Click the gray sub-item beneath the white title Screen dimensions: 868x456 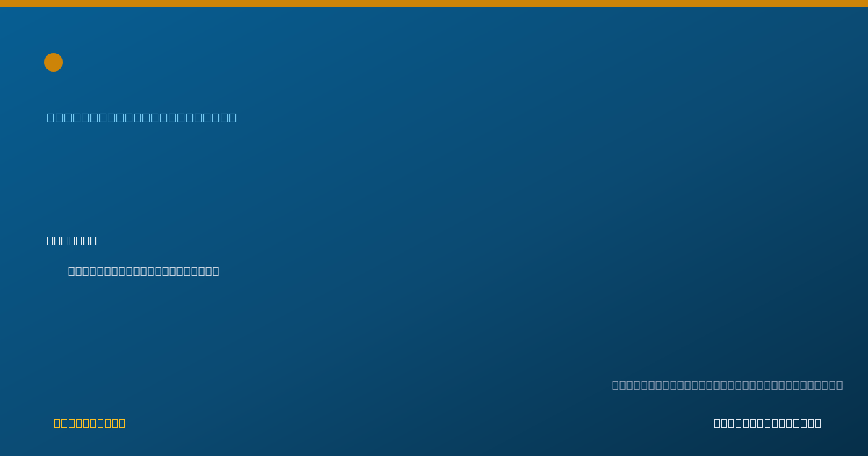tap(143, 271)
